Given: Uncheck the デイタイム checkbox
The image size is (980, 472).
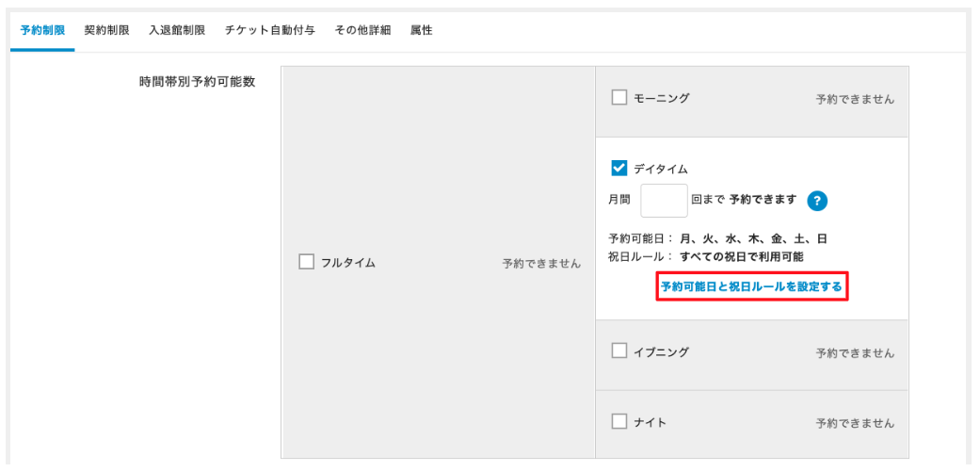Looking at the screenshot, I should [619, 169].
